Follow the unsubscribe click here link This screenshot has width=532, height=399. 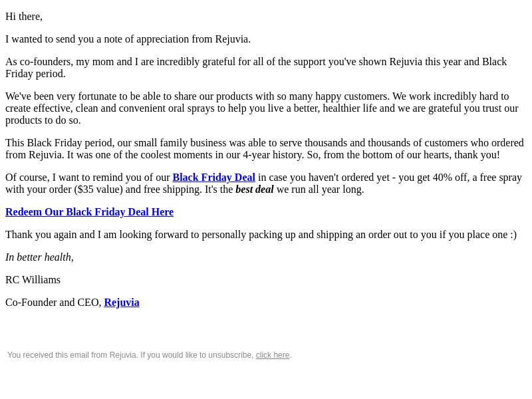(x=273, y=355)
